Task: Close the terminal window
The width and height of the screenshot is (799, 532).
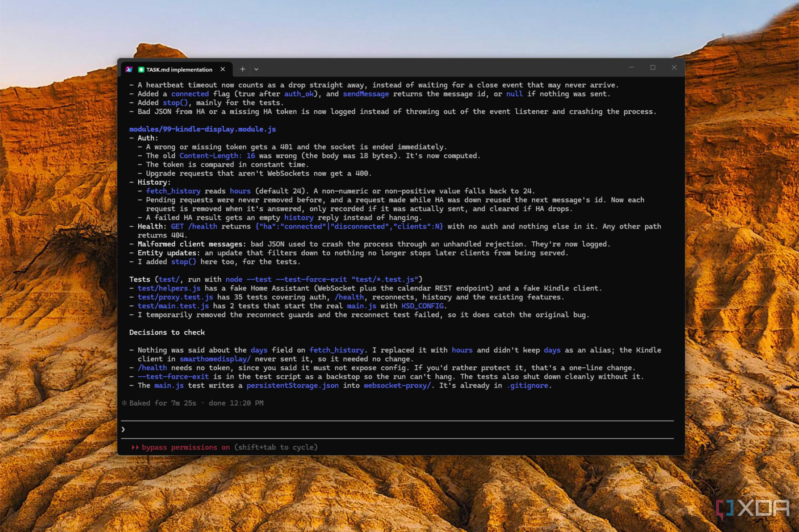Action: [x=674, y=68]
